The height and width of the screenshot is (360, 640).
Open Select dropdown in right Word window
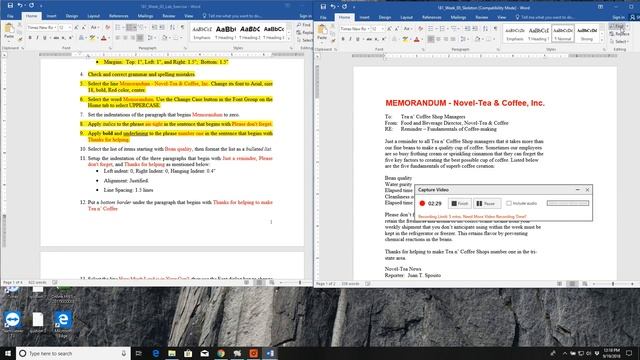(x=620, y=41)
